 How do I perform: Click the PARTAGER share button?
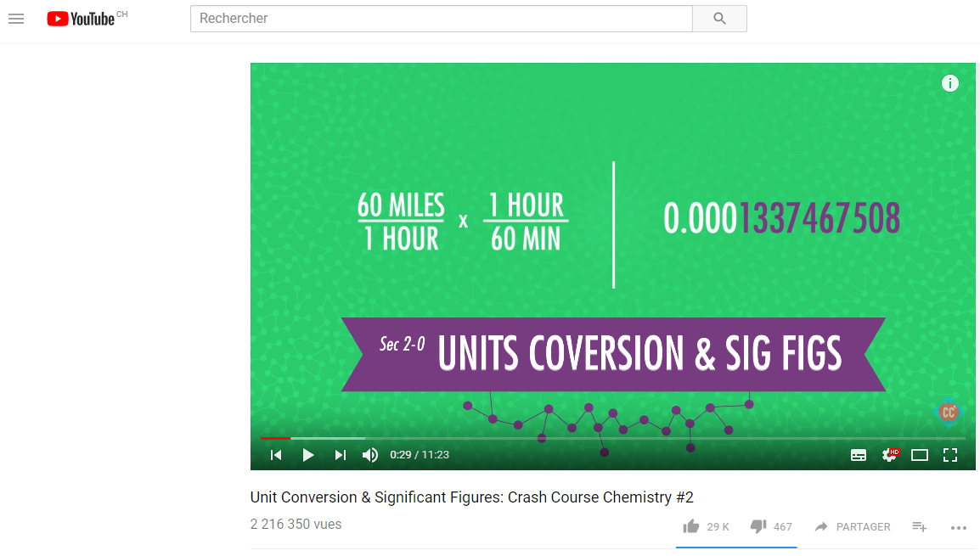point(853,526)
